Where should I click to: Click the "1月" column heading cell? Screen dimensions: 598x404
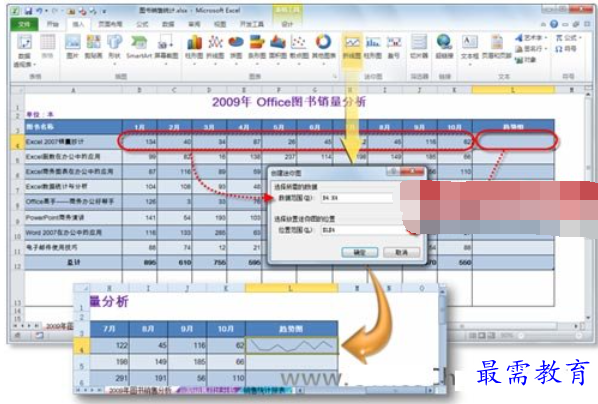(x=139, y=127)
